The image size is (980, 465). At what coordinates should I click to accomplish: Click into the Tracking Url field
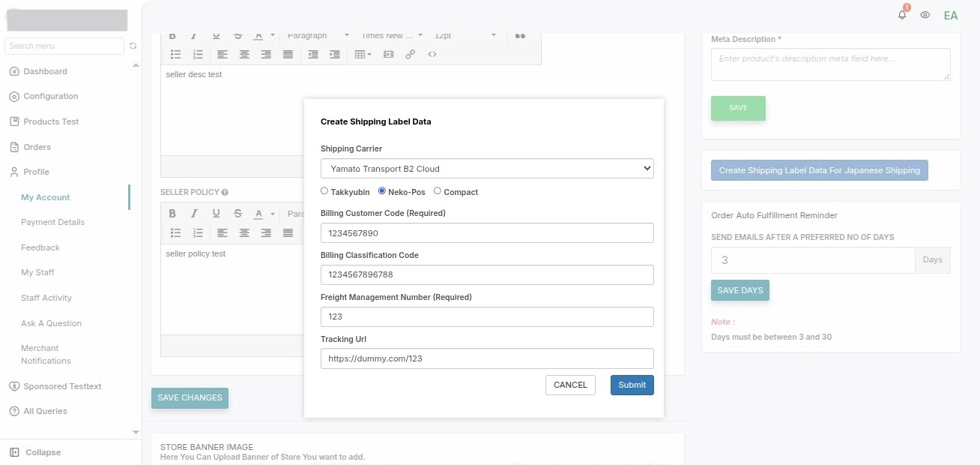pyautogui.click(x=487, y=358)
